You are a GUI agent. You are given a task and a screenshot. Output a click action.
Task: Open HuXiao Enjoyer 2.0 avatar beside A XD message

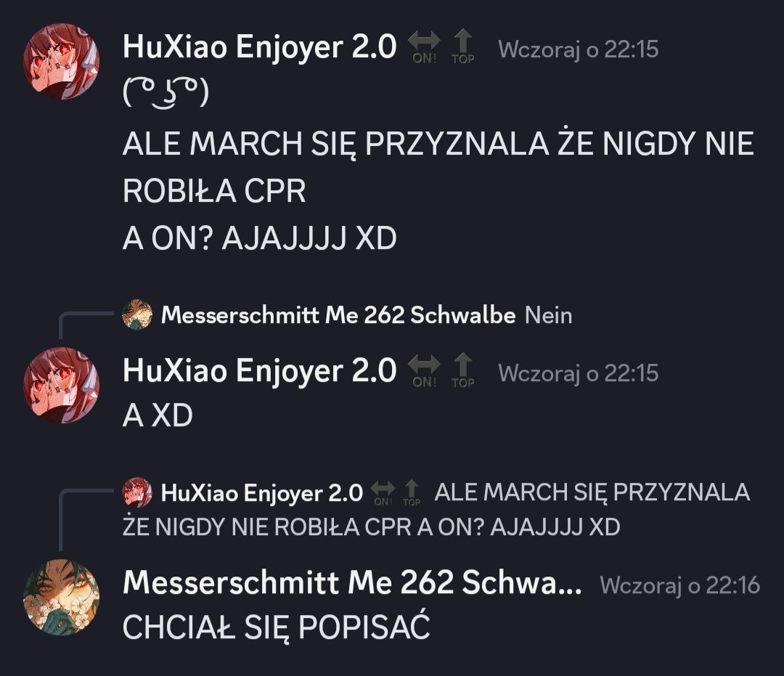coord(62,385)
